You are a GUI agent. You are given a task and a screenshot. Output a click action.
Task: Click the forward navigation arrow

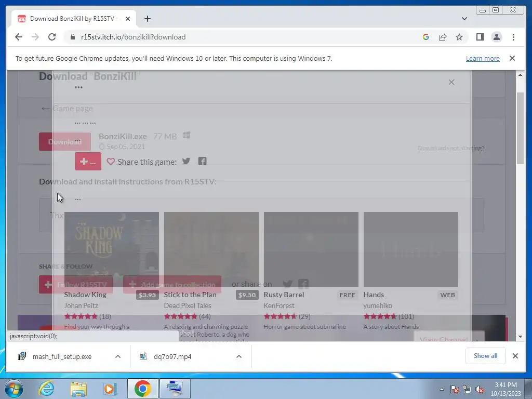coord(35,37)
